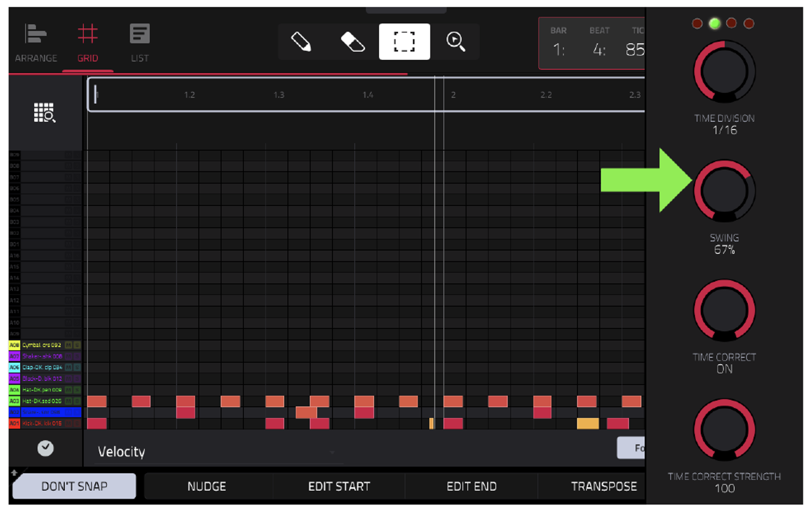Click the A08 Cymbal pad color label

click(14, 345)
